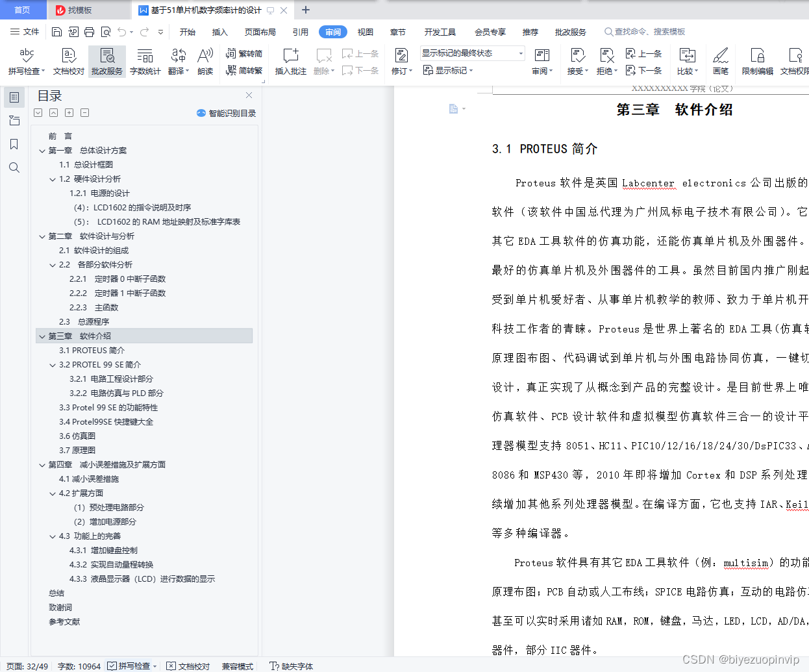Collapse the 4.3 功能上的完善 node
This screenshot has height=672, width=809.
(x=53, y=536)
